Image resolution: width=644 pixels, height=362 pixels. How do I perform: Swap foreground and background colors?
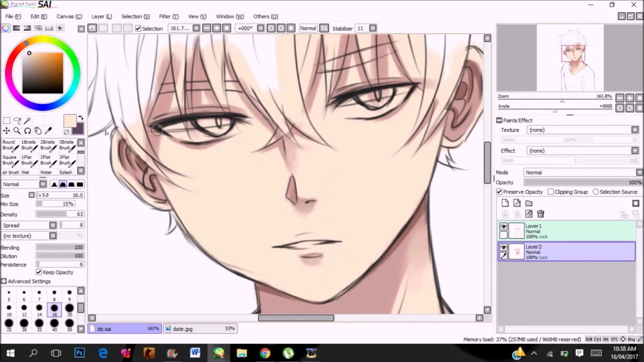click(80, 119)
